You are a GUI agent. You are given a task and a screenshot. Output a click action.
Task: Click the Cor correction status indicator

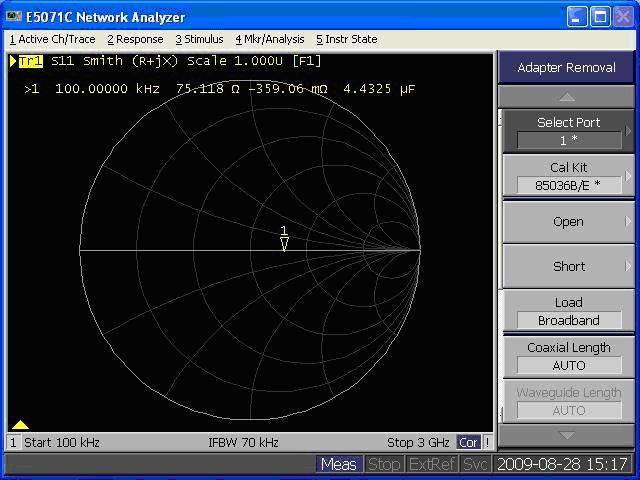[x=468, y=442]
